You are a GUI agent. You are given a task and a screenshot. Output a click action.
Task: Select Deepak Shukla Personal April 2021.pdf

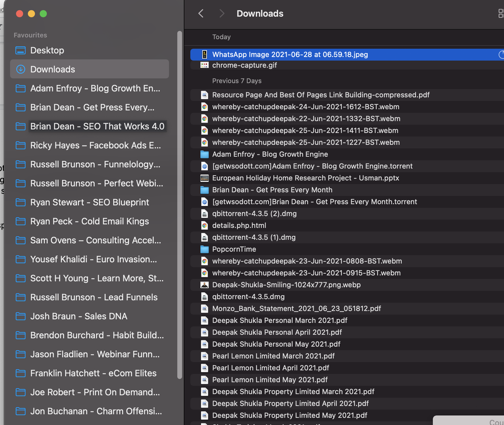(347, 332)
